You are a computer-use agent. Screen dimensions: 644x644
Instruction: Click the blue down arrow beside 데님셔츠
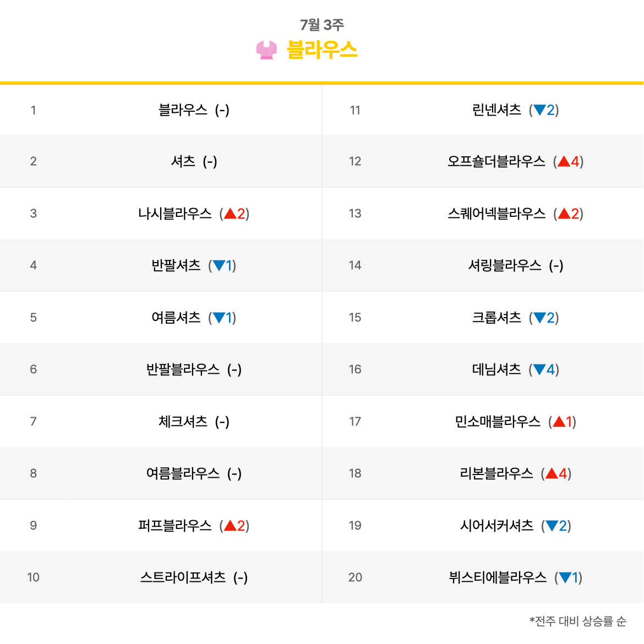[x=539, y=370]
